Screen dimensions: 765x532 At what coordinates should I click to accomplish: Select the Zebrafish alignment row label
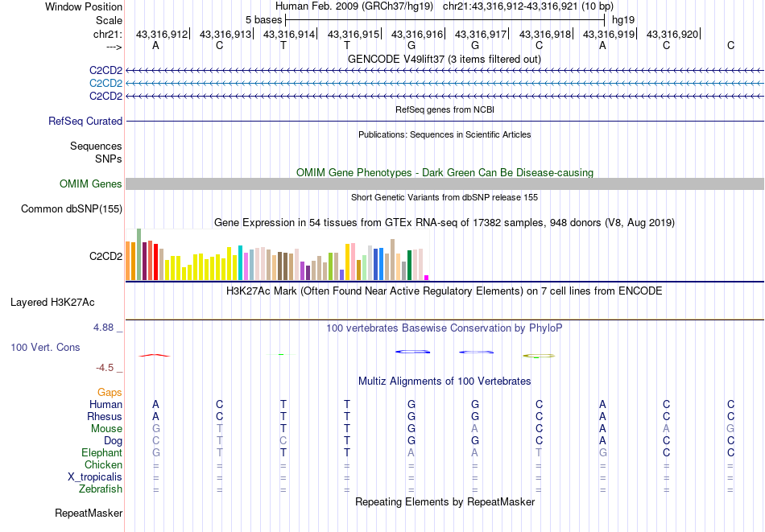101,489
